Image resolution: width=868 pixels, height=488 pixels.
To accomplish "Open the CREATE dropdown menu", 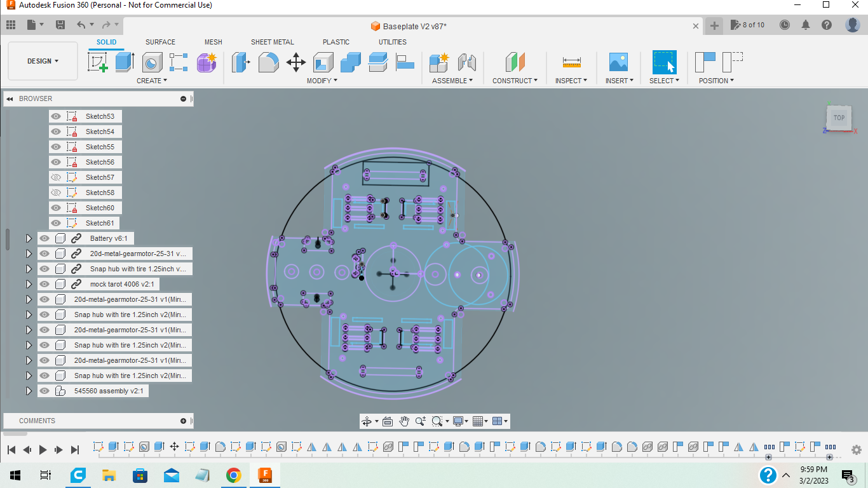I will click(x=152, y=81).
